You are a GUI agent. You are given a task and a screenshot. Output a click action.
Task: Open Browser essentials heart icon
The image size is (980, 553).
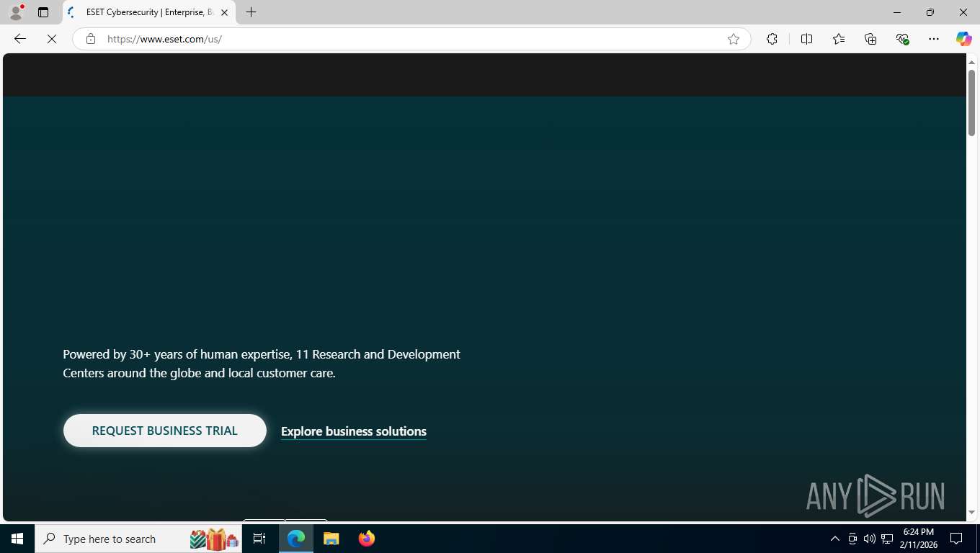pos(902,39)
